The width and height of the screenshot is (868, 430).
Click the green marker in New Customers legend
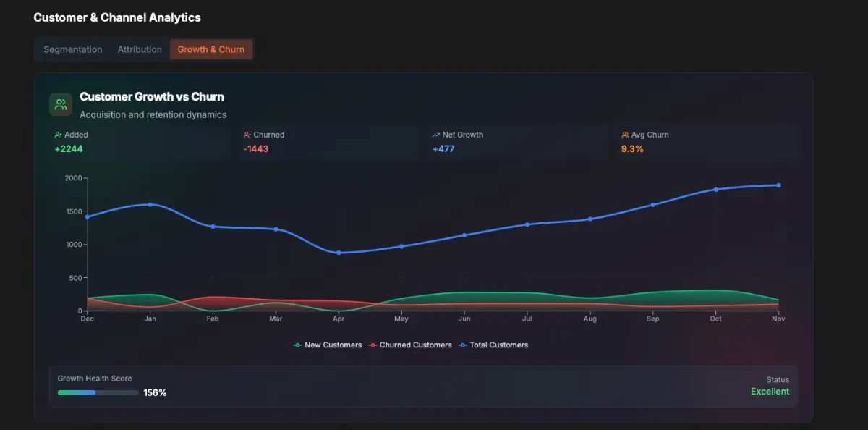pos(299,345)
